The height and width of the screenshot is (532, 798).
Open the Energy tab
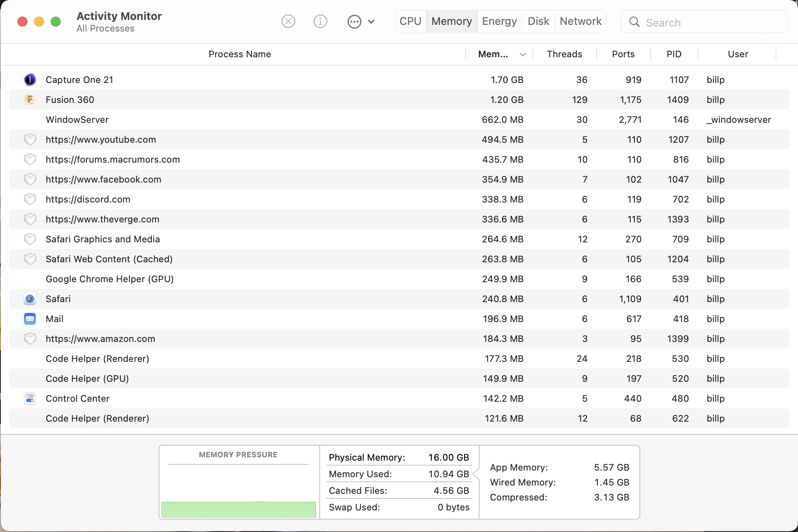pos(499,21)
